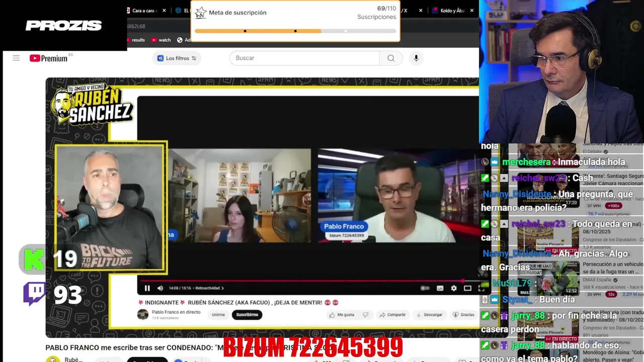The height and width of the screenshot is (362, 644).
Task: Open the 17:20 recommended video thumbnail
Action: 548,189
